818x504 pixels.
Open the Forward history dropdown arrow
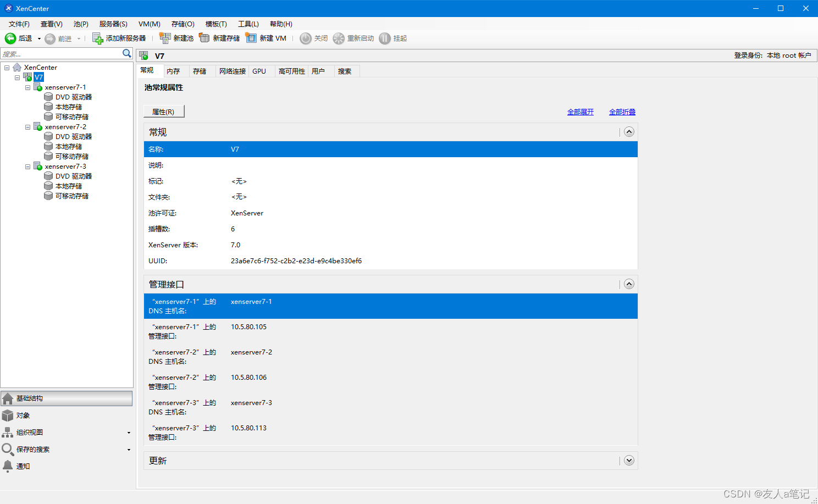(79, 38)
